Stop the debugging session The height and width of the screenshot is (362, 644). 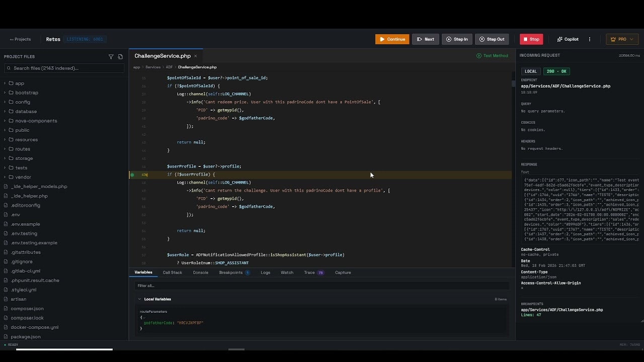(x=531, y=39)
